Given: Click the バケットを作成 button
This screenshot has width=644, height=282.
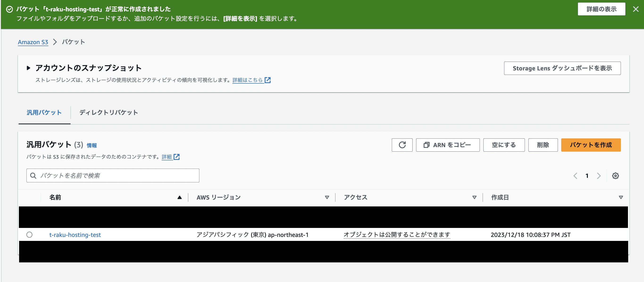Looking at the screenshot, I should point(591,145).
